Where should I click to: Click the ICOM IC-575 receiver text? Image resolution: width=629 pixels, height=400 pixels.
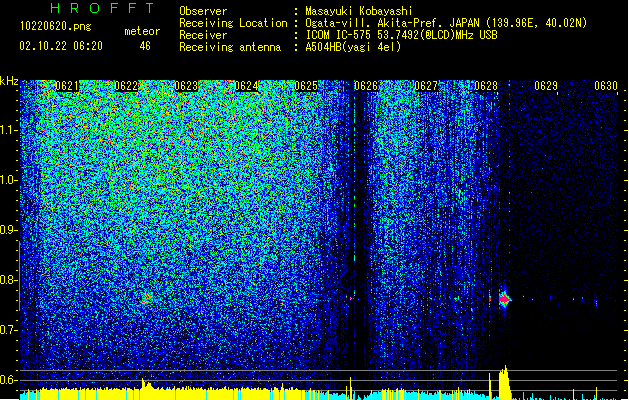401,35
